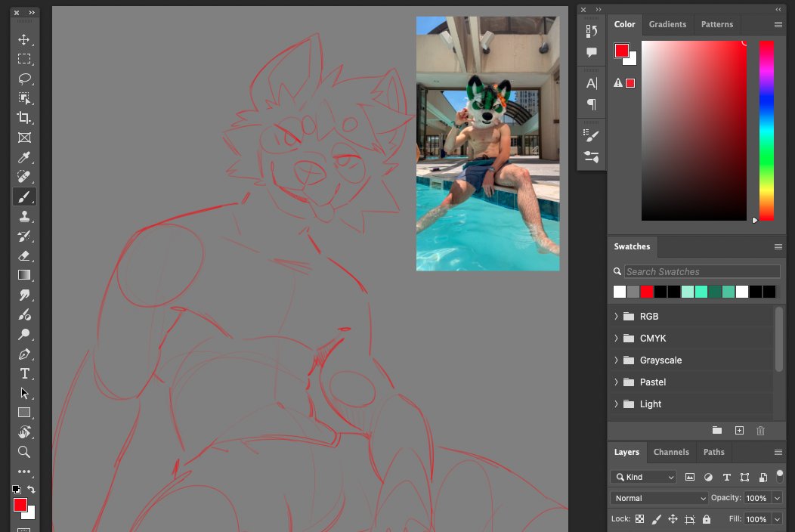
Task: Open the Kind layer filter dropdown
Action: (x=643, y=478)
